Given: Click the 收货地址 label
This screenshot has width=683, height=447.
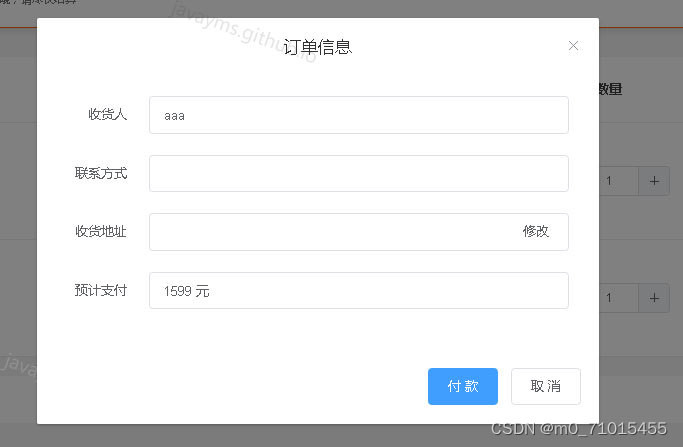Looking at the screenshot, I should point(101,231).
